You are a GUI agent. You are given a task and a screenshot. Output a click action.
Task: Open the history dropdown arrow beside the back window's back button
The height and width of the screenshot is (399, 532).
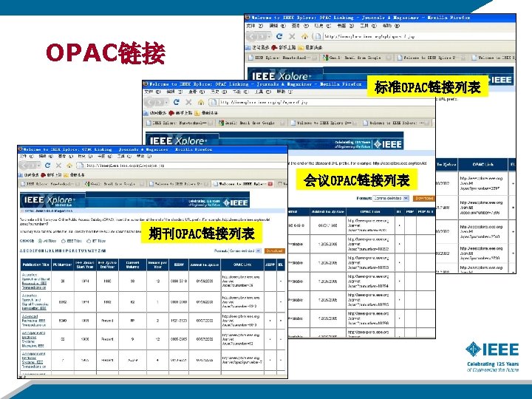point(269,36)
